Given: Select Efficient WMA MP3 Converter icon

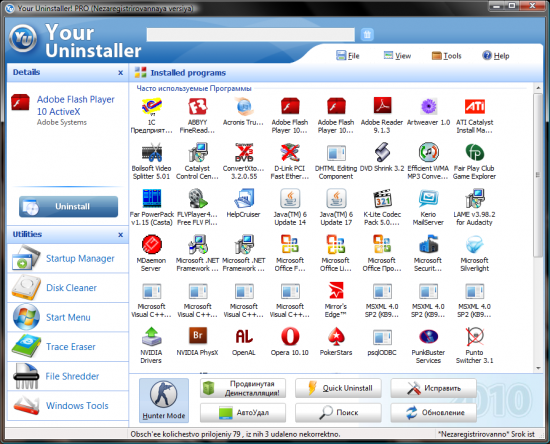Looking at the screenshot, I should click(428, 153).
